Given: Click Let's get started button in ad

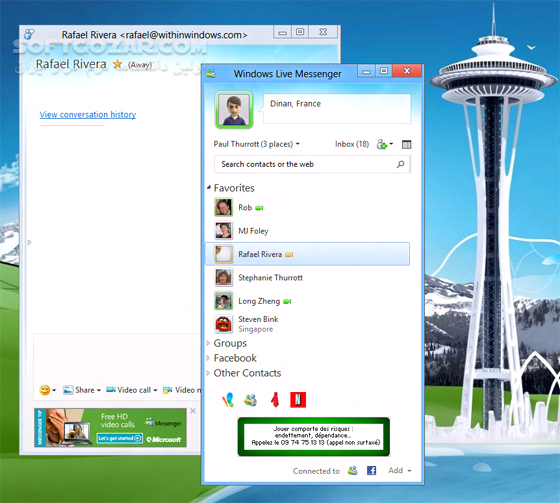Looking at the screenshot, I should pos(120,438).
